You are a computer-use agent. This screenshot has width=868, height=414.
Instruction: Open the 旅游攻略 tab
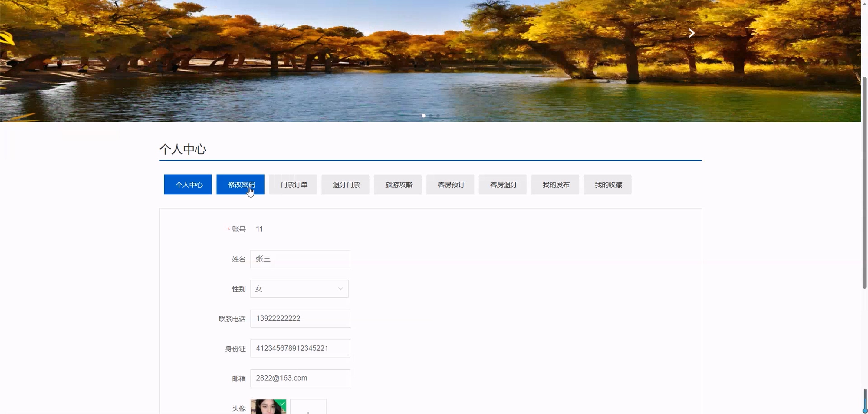398,185
